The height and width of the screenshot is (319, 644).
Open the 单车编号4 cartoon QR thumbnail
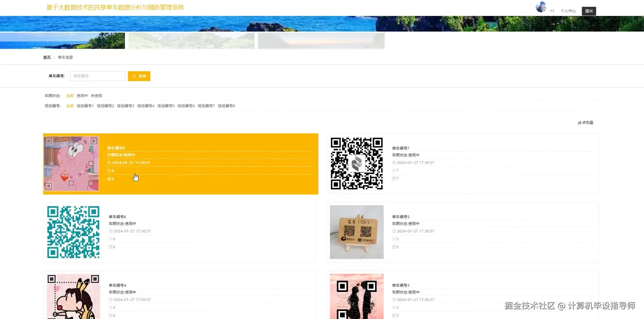(x=73, y=296)
